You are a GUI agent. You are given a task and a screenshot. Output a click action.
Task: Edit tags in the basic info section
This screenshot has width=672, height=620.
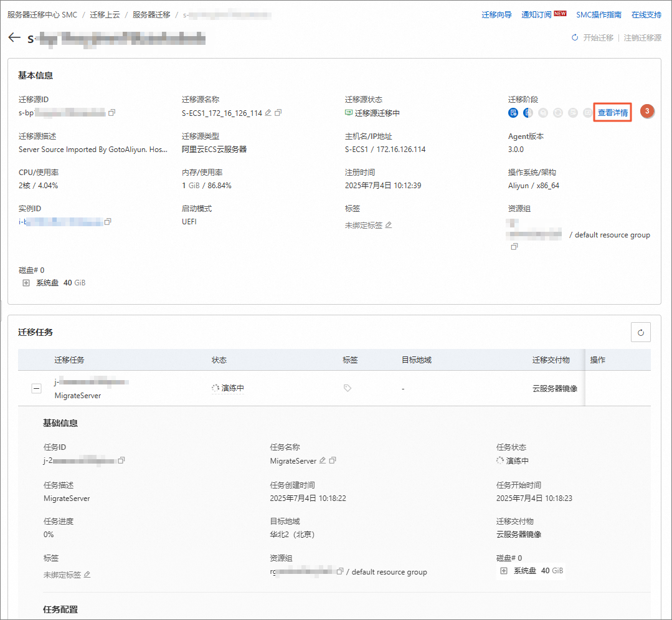(388, 225)
